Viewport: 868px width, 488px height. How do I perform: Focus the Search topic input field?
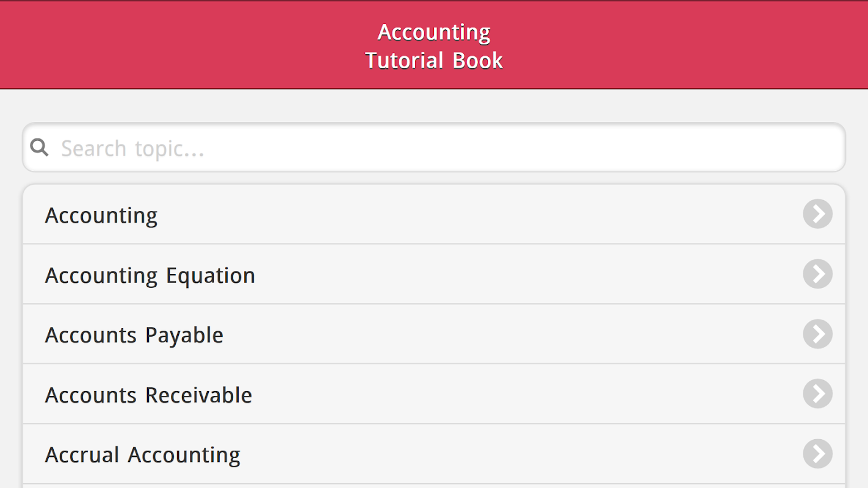[x=434, y=148]
